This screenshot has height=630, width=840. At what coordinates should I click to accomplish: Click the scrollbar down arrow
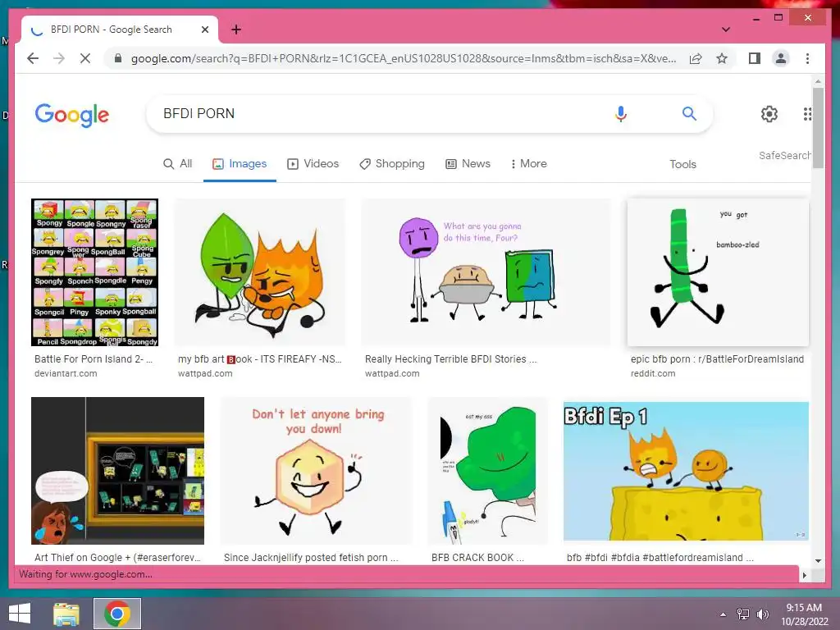click(818, 561)
